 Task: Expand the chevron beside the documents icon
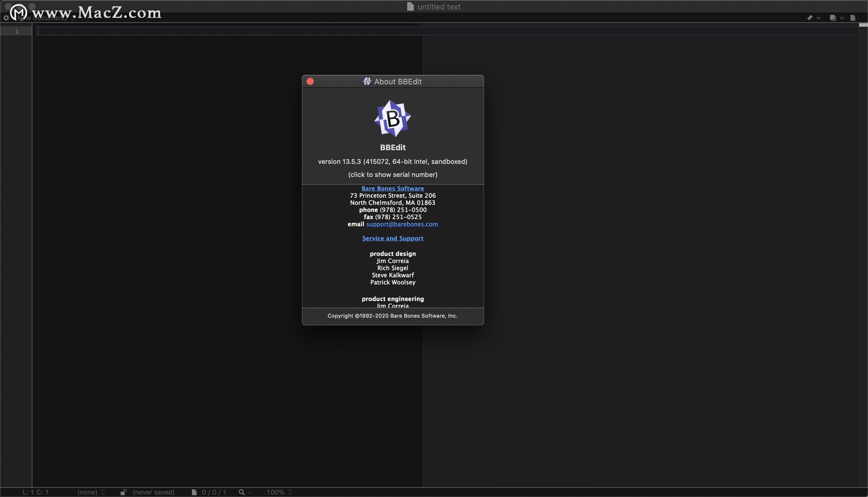pos(842,18)
